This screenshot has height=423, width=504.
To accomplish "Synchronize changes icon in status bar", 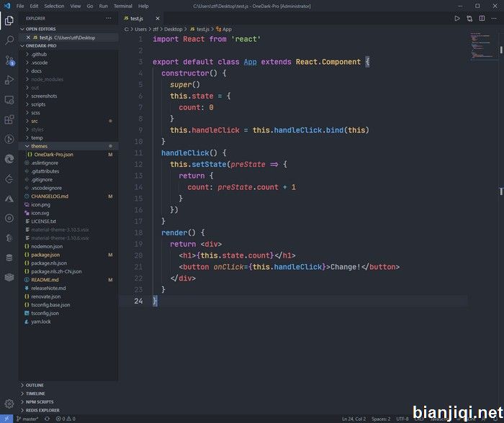I will pos(47,419).
